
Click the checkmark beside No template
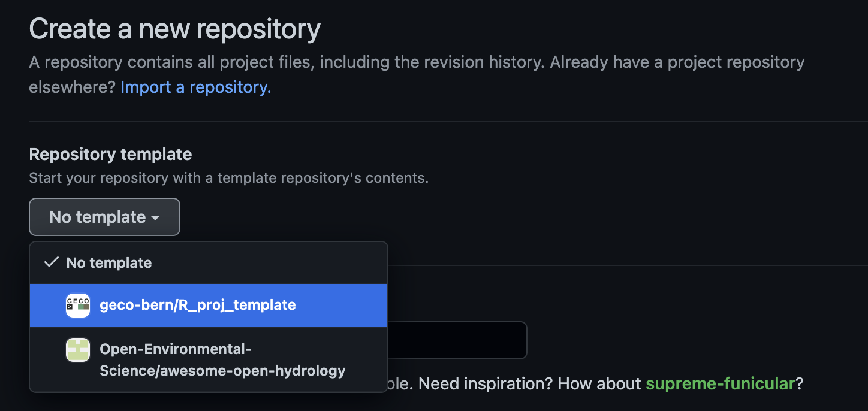pyautogui.click(x=52, y=262)
